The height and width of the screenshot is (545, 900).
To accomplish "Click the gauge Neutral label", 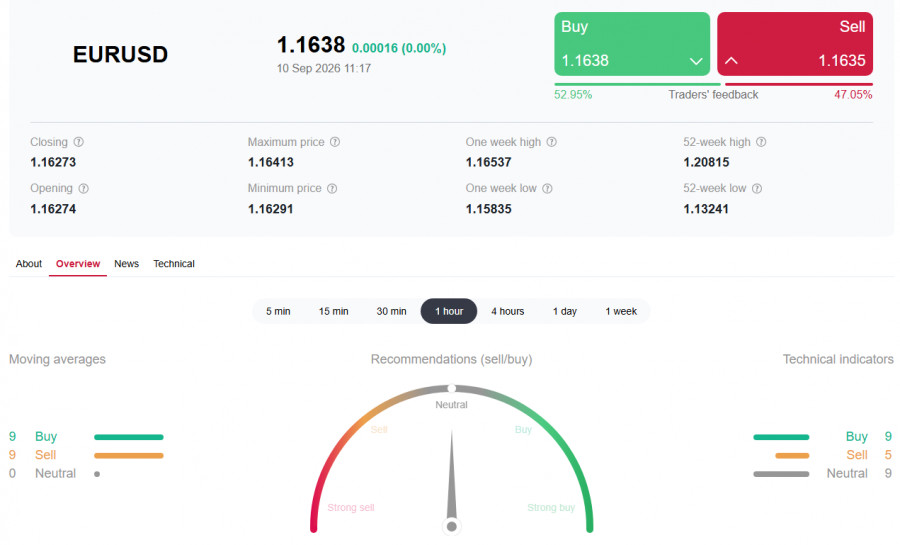I will tap(451, 404).
